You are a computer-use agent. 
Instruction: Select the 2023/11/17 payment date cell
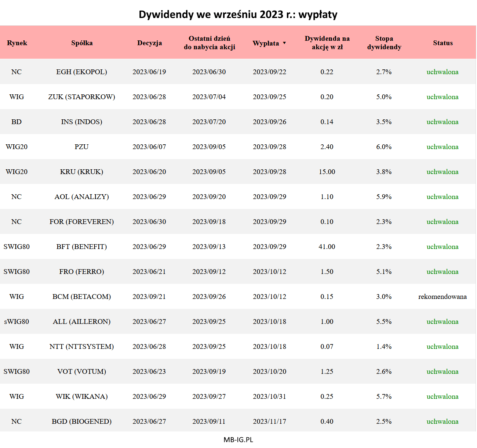[x=269, y=422]
